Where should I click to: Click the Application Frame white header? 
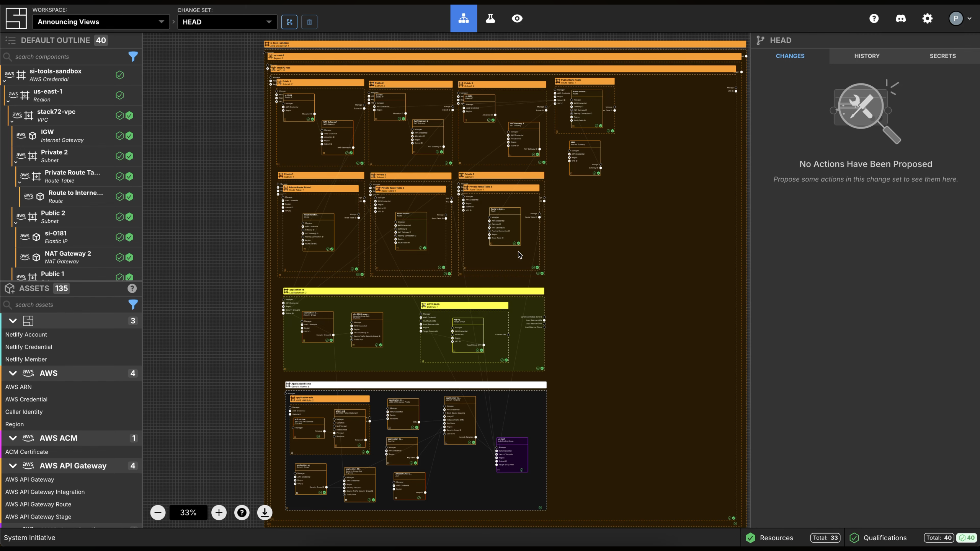click(x=416, y=385)
